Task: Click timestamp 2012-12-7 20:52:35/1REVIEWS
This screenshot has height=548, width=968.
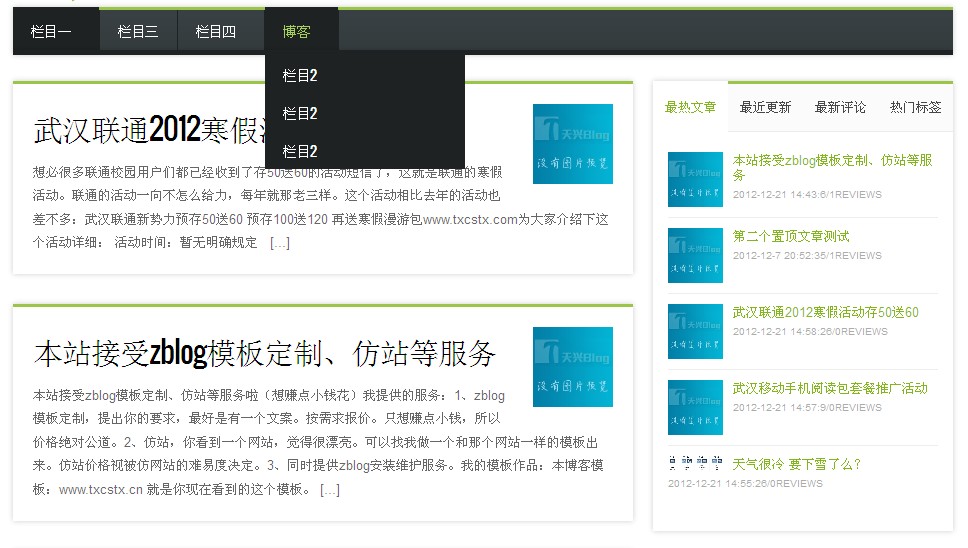Action: click(x=807, y=255)
